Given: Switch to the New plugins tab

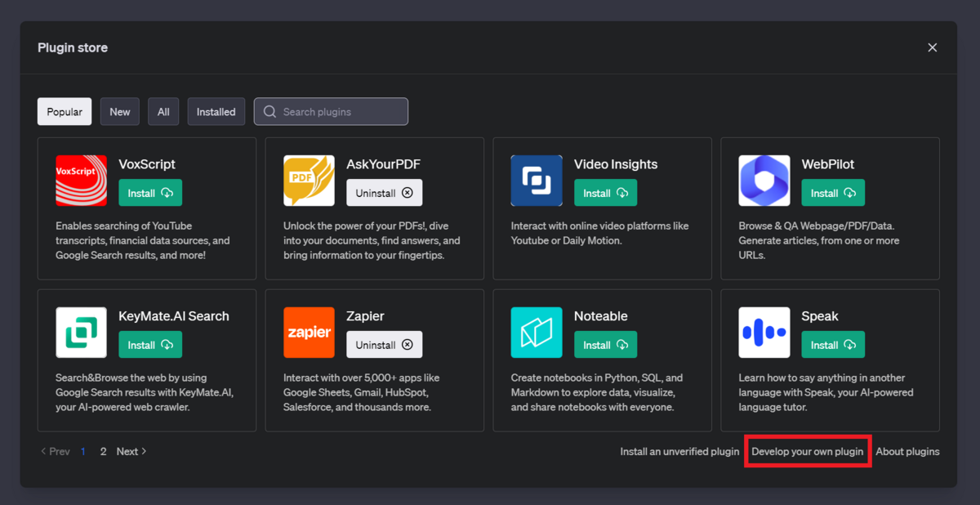Looking at the screenshot, I should (120, 112).
